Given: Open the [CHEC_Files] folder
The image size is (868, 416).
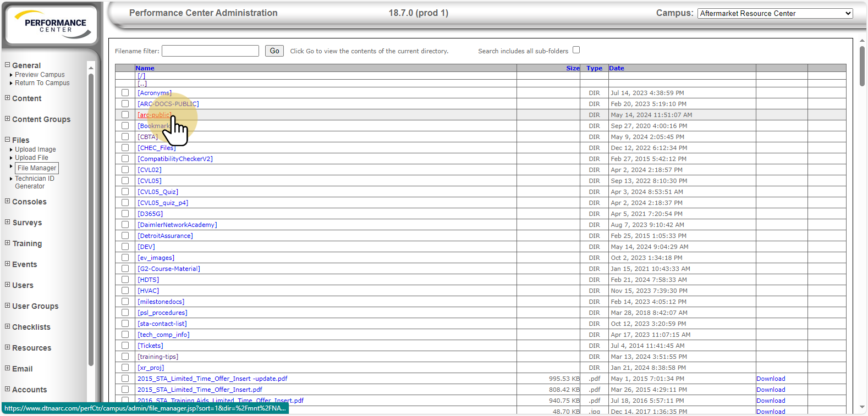Looking at the screenshot, I should pos(157,148).
